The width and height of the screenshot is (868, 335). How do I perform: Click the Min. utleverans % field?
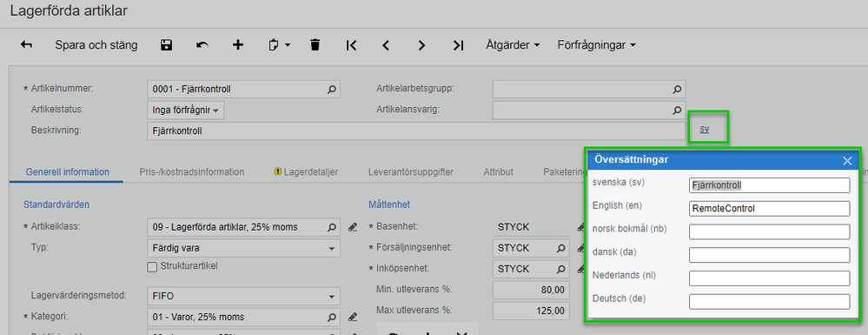[x=531, y=290]
